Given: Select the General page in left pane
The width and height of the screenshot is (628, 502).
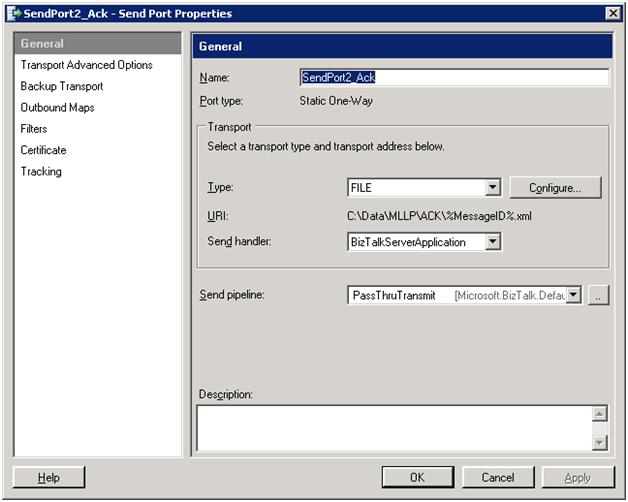Looking at the screenshot, I should (97, 44).
